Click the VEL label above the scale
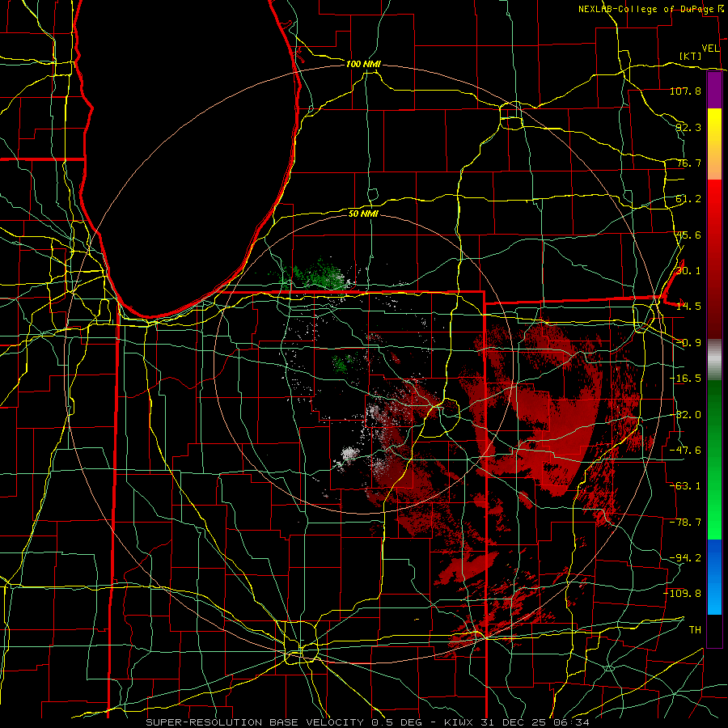728x728 pixels. pos(710,48)
